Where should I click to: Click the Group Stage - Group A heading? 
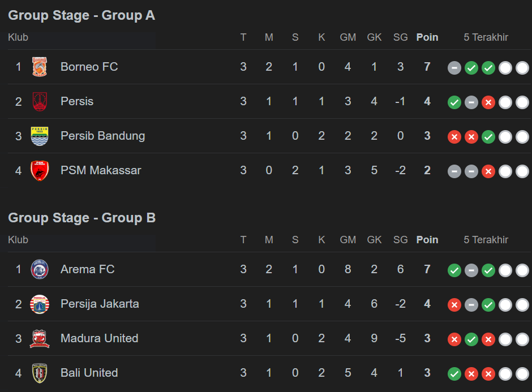81,15
